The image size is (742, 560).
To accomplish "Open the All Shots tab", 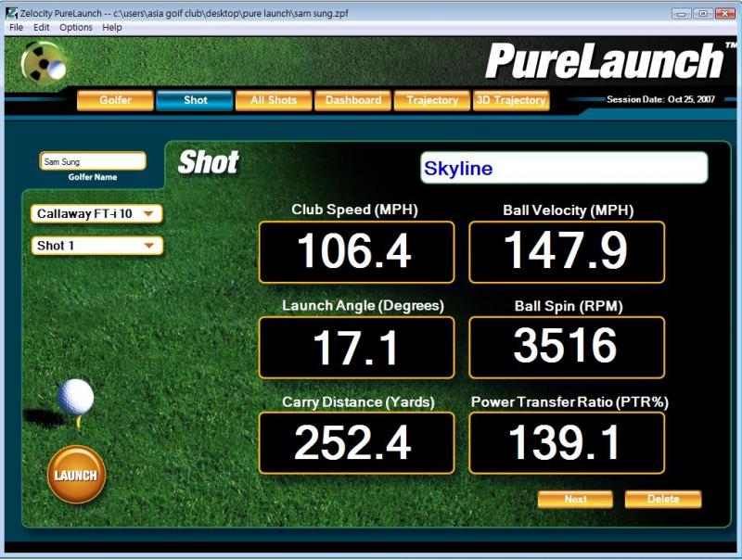I will (x=274, y=100).
